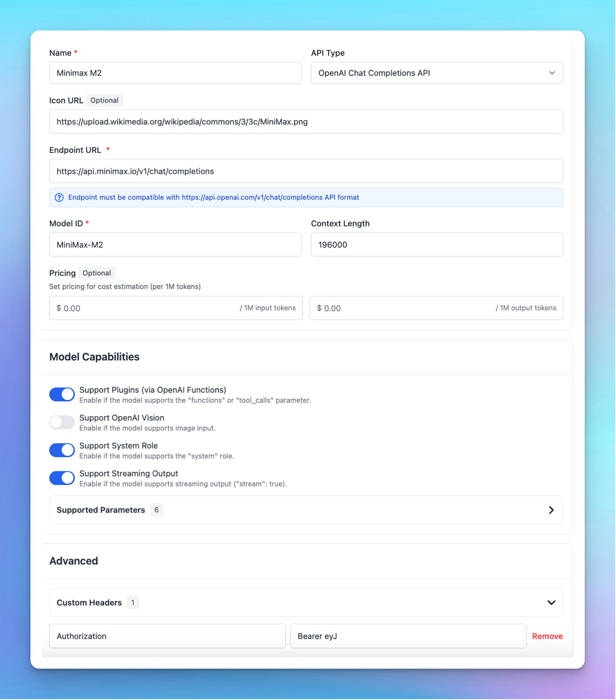Image resolution: width=616 pixels, height=700 pixels.
Task: Click the Support OpenAI Vision label
Action: pos(122,418)
